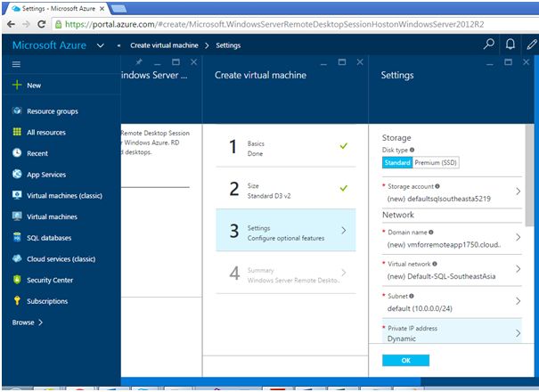Screen dimensions: 539x392
Task: Click the pencil edit icon in header
Action: (x=532, y=45)
